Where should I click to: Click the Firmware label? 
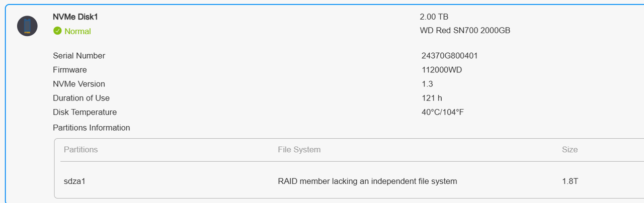click(70, 70)
